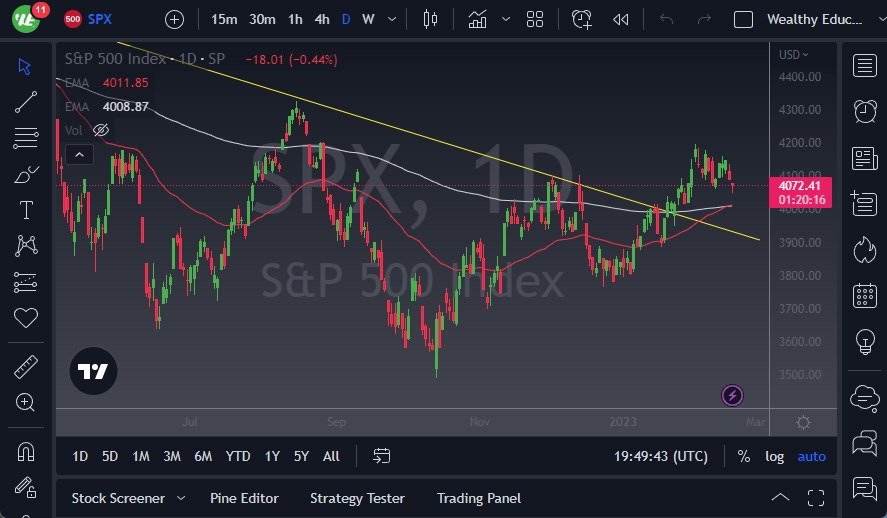Select the trend line drawing tool

click(26, 100)
